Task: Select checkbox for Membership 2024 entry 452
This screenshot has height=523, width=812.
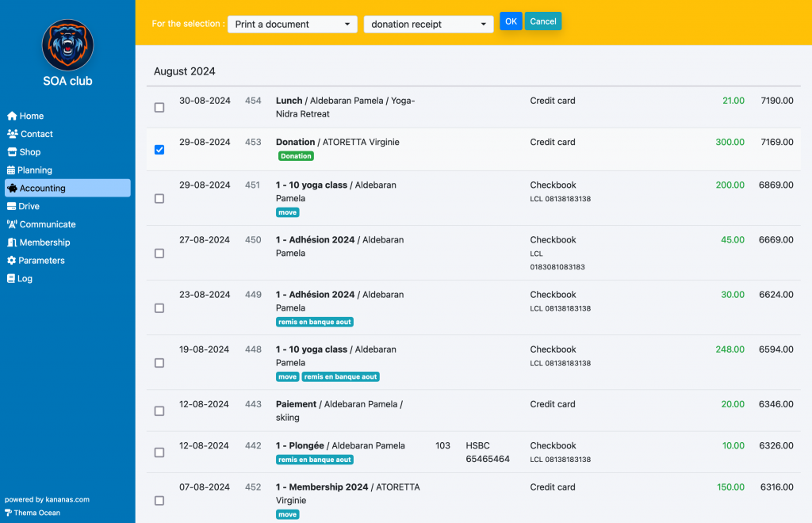Action: point(159,501)
